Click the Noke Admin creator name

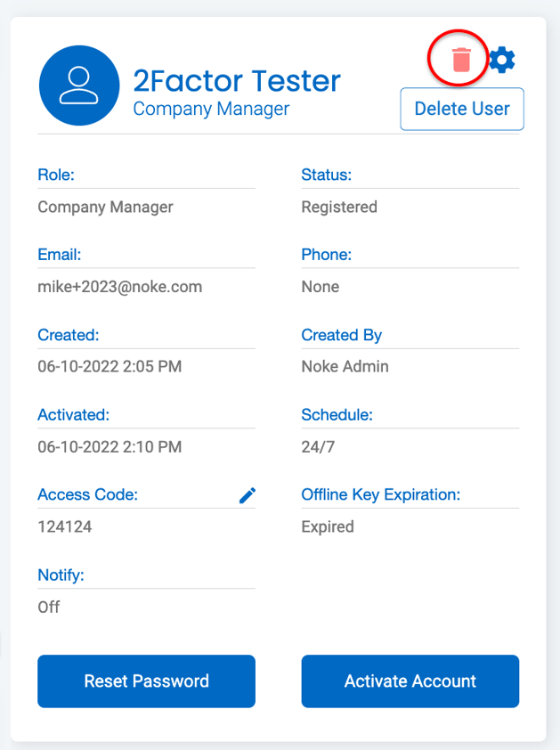pyautogui.click(x=345, y=366)
